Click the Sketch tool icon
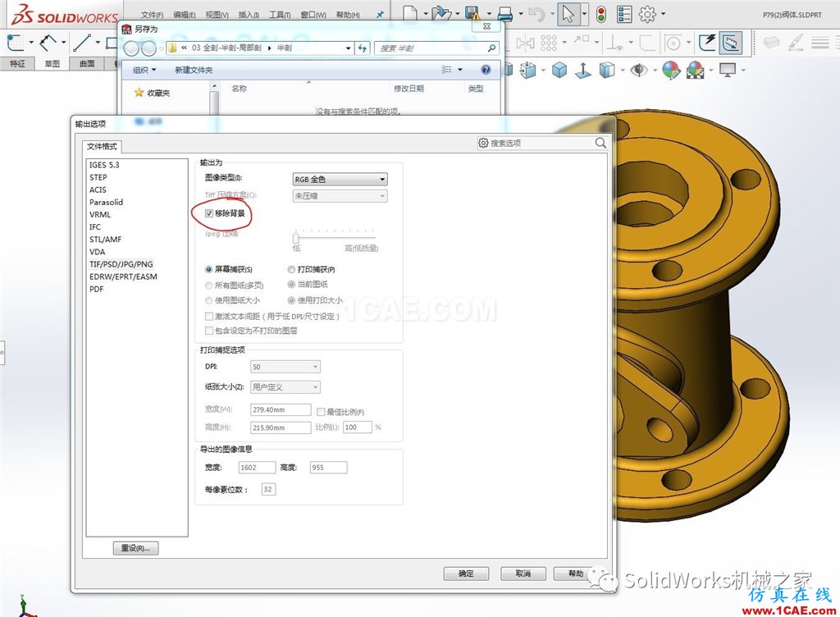 (15, 43)
